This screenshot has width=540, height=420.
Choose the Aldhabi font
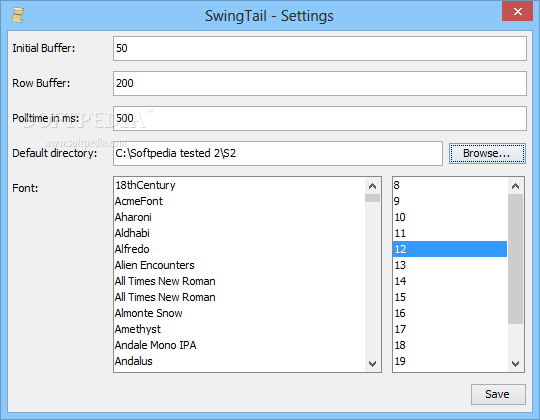click(239, 233)
